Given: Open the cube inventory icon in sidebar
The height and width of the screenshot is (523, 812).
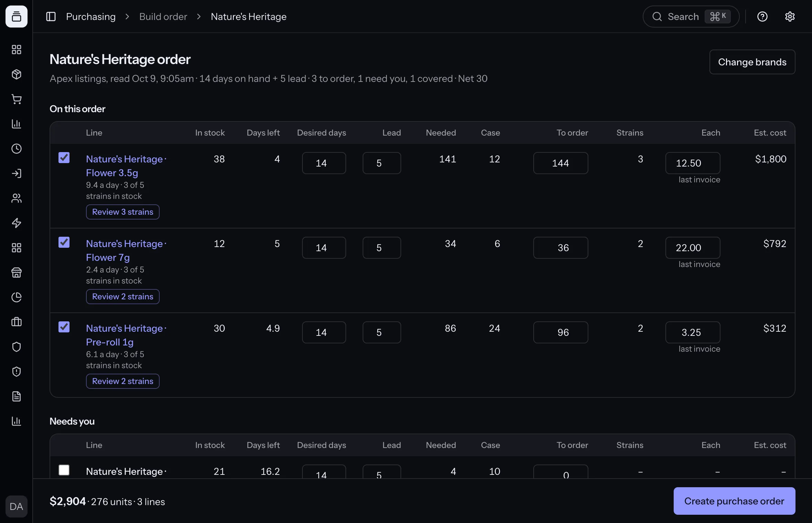Looking at the screenshot, I should pos(17,74).
